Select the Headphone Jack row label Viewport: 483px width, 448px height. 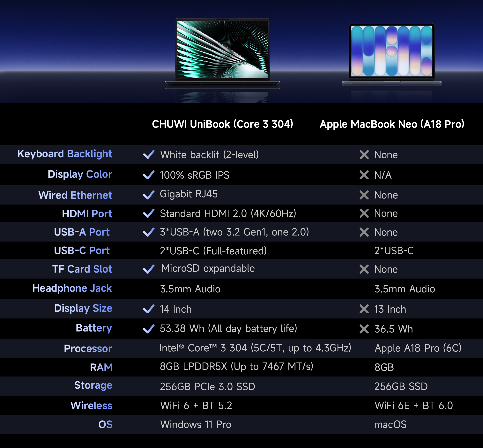pos(72,288)
